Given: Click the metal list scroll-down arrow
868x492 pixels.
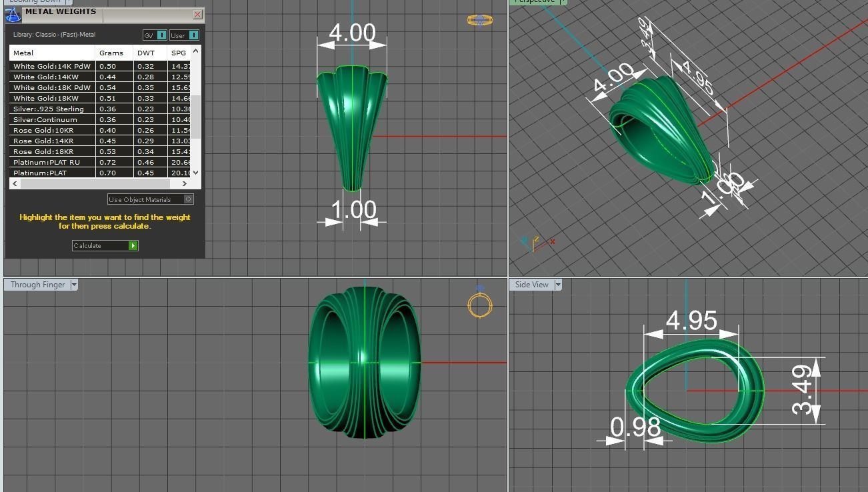Looking at the screenshot, I should pos(195,173).
